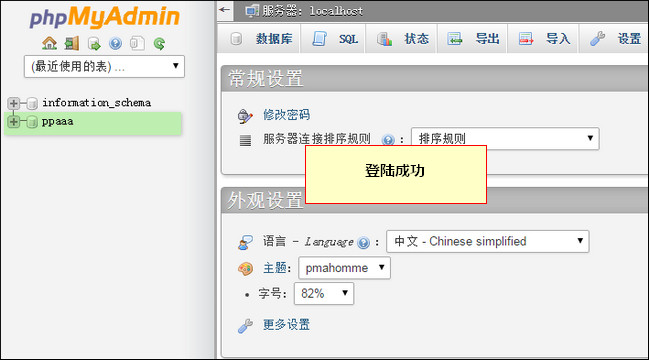Click the database cylinder icon in tab bar
The height and width of the screenshot is (360, 649).
point(236,39)
